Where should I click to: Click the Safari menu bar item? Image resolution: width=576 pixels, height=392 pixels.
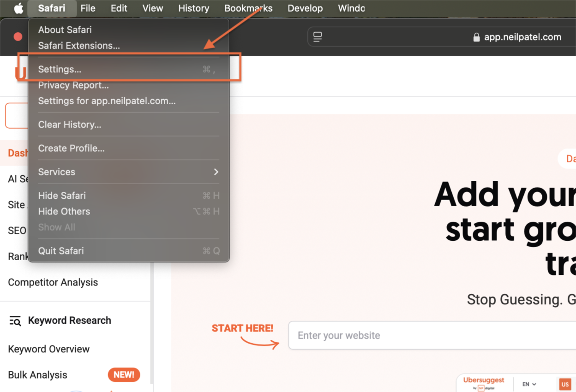click(52, 8)
